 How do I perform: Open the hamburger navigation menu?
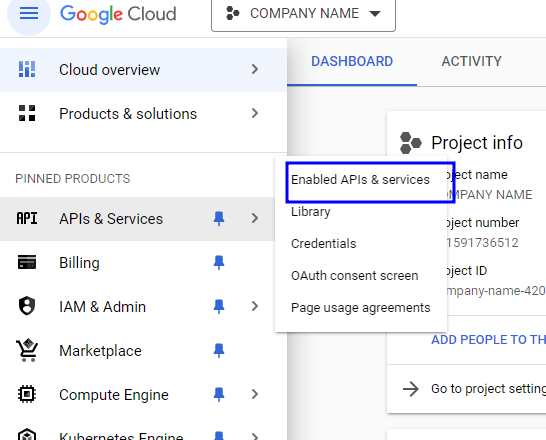coord(29,14)
